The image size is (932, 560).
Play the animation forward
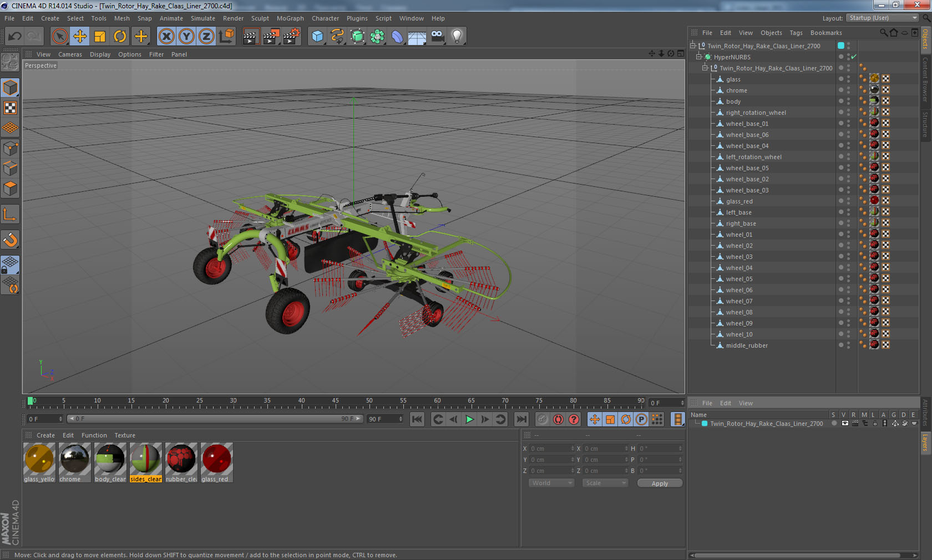coord(469,419)
